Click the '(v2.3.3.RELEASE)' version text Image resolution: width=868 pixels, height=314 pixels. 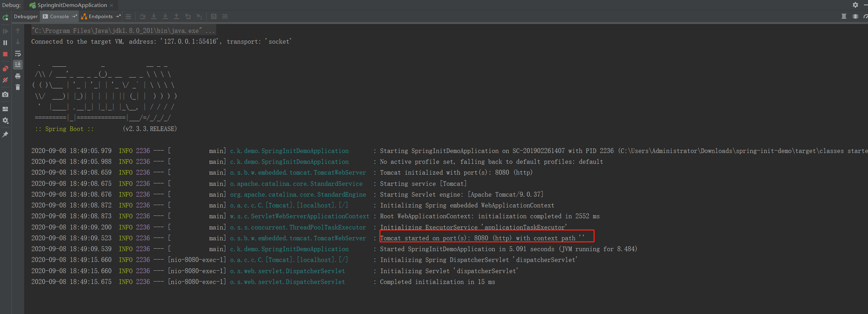click(x=150, y=129)
